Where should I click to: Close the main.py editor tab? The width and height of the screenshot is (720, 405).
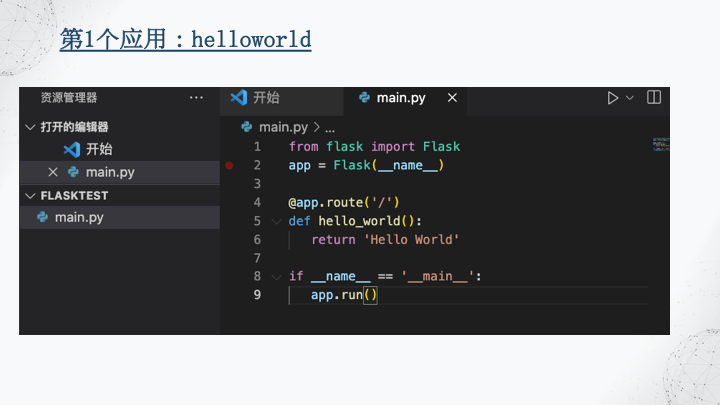coord(452,98)
